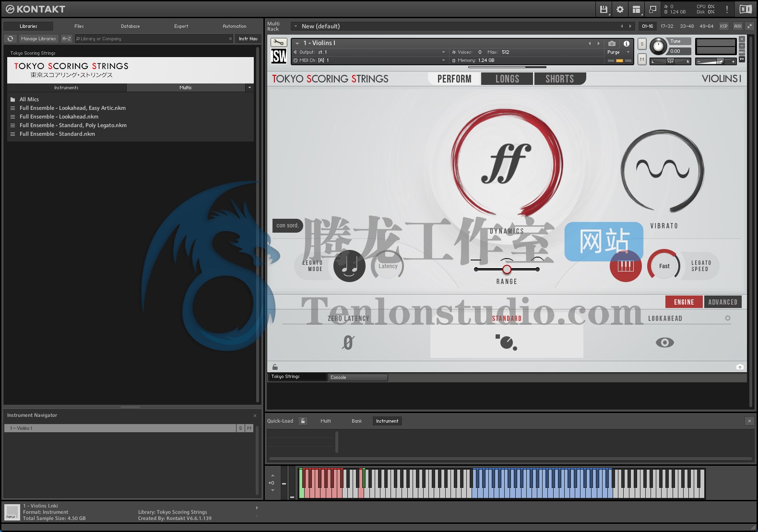Click the A-Z sort button
Screen dimensions: 758x532
[x=67, y=39]
